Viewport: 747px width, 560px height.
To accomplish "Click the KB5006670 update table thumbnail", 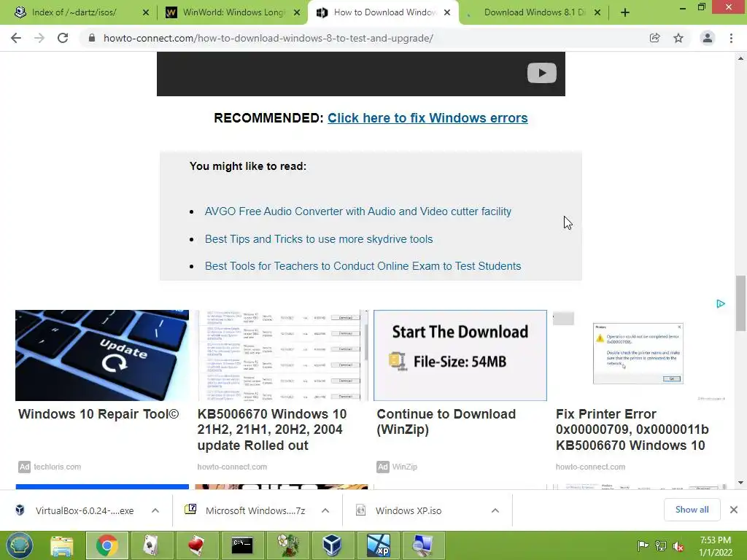I will click(x=282, y=355).
